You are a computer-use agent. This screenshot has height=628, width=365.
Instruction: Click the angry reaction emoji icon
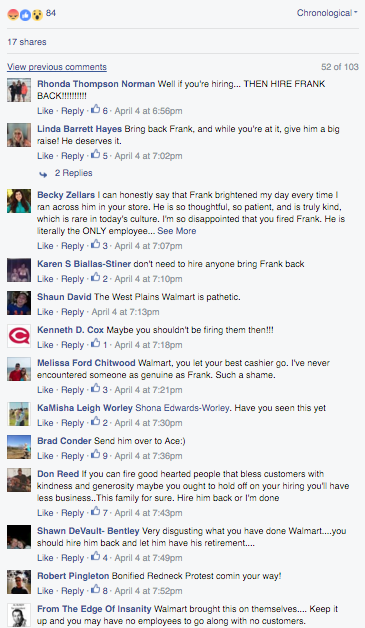[13, 15]
